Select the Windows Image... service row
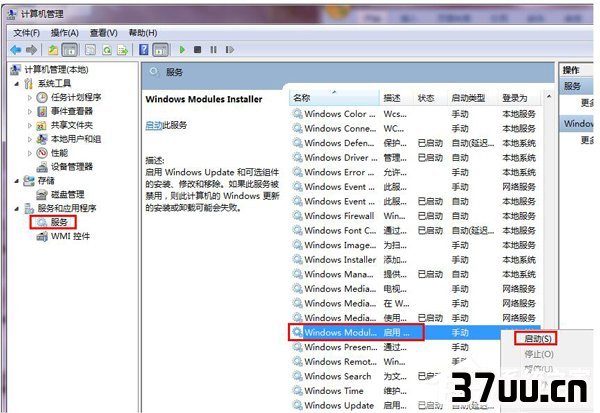600x413 pixels. pos(415,245)
